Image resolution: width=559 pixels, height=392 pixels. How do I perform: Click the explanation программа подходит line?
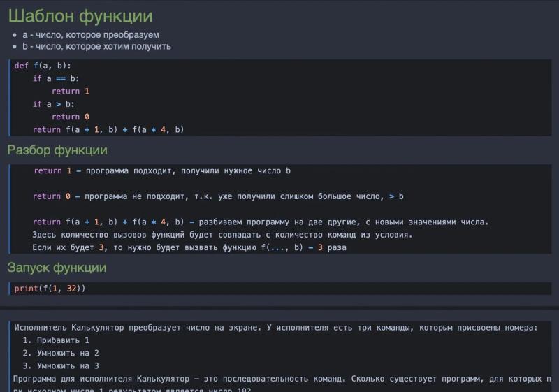pos(162,171)
